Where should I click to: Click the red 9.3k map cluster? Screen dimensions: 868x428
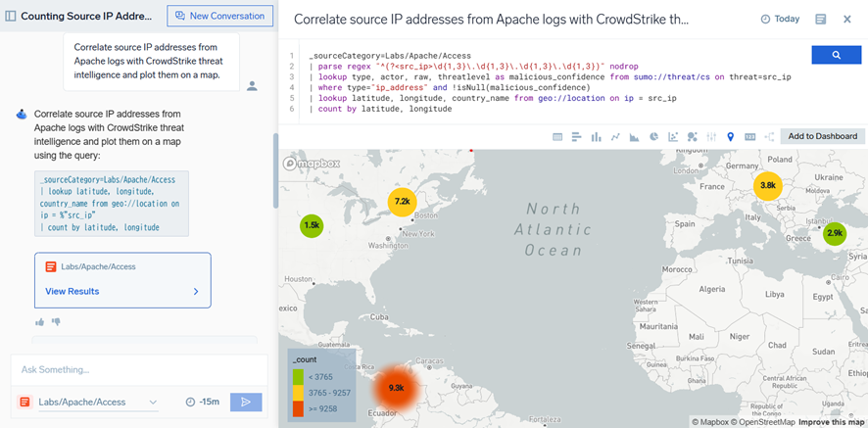pos(396,388)
